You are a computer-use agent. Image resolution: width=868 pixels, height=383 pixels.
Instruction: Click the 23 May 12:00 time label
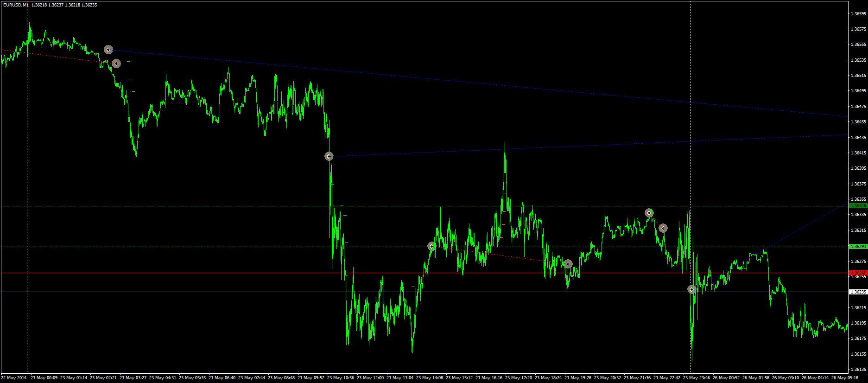[371, 378]
